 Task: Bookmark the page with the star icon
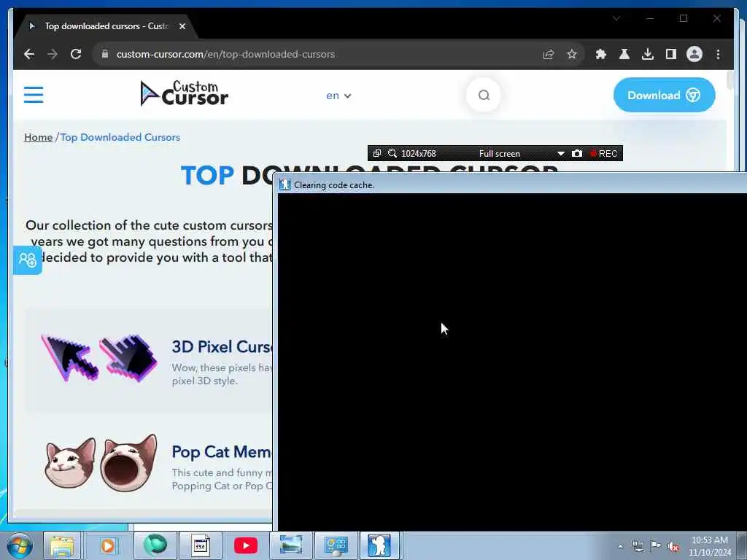tap(572, 54)
